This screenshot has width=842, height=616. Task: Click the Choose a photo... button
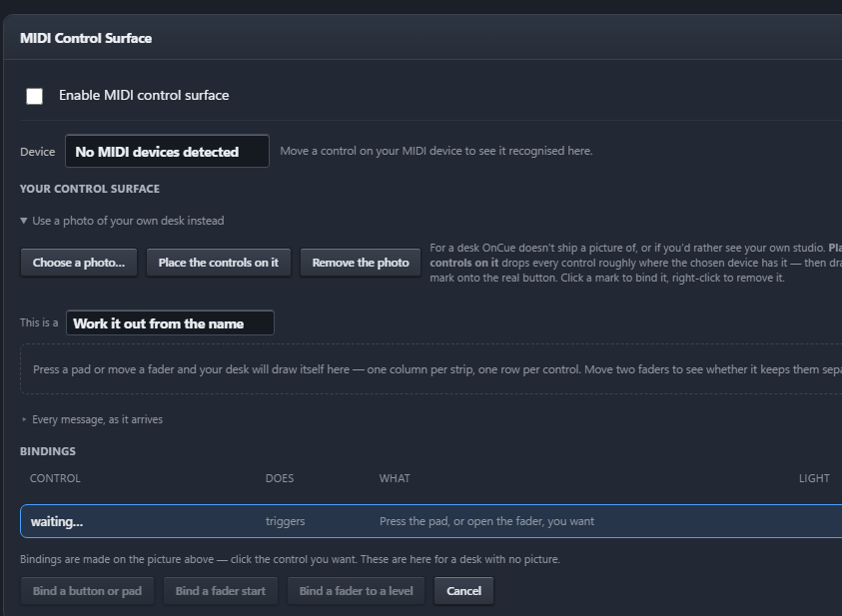click(x=78, y=263)
